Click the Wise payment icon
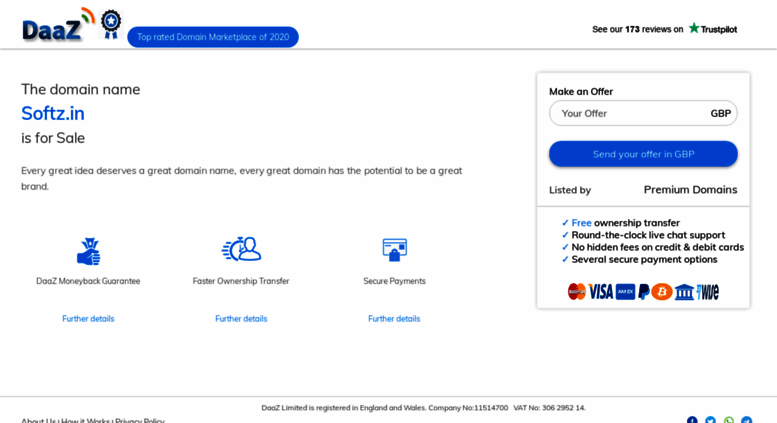Screen dimensions: 777x423 [x=708, y=292]
